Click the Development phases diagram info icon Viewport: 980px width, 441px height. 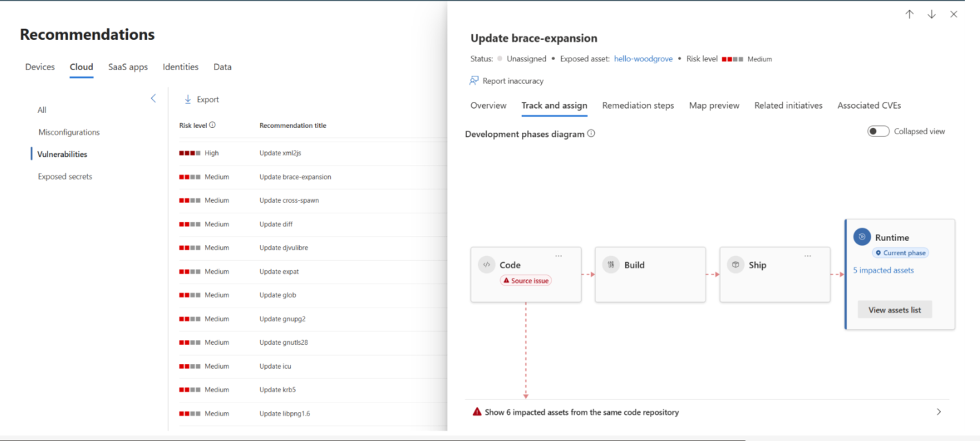pos(591,133)
